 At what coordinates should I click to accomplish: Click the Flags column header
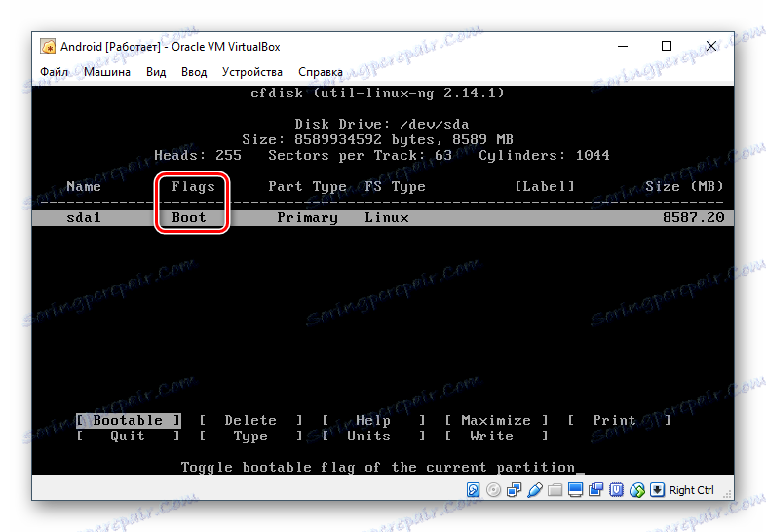point(194,187)
